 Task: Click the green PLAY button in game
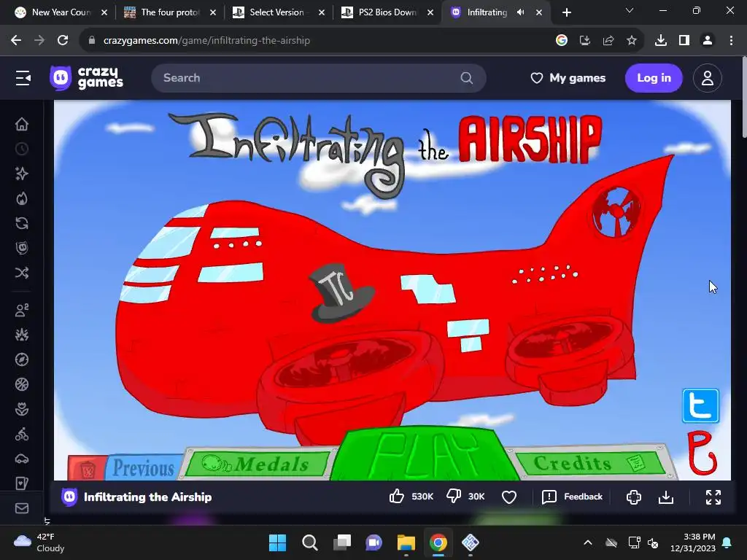pos(424,454)
